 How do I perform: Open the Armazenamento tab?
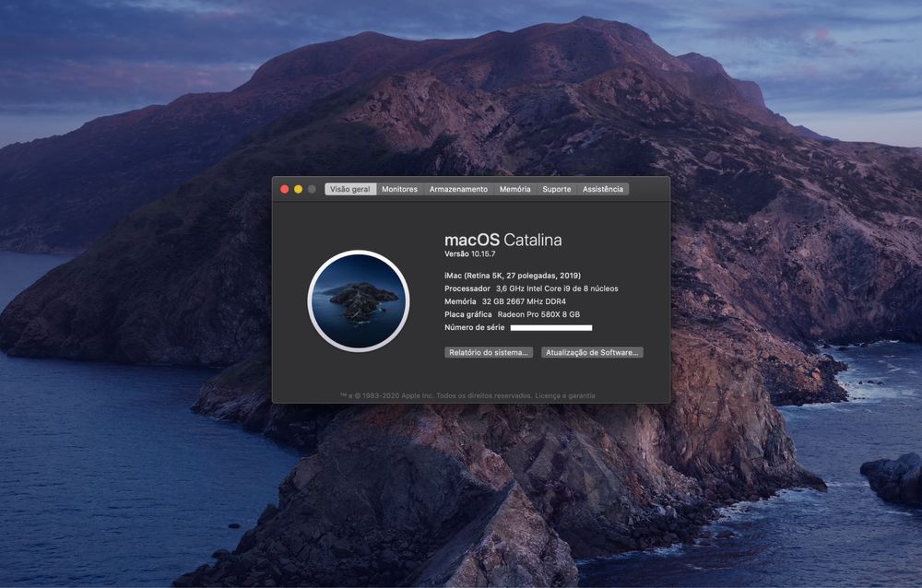[x=458, y=189]
